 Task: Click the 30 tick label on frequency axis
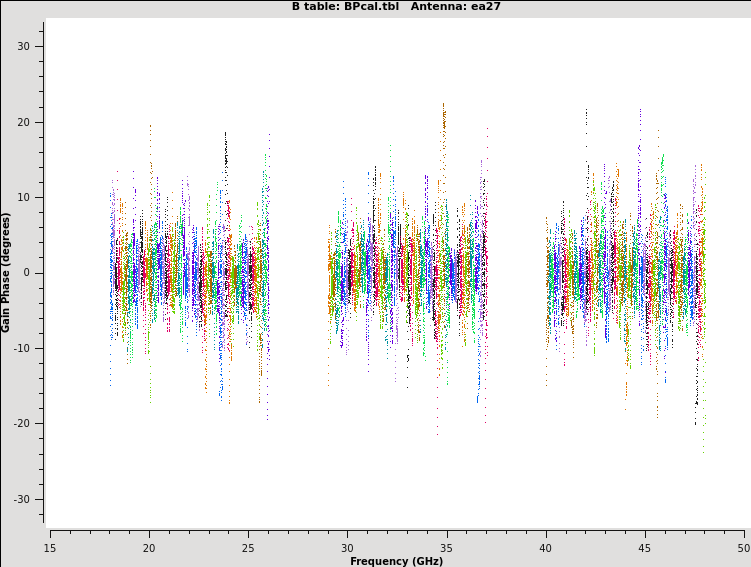point(347,547)
